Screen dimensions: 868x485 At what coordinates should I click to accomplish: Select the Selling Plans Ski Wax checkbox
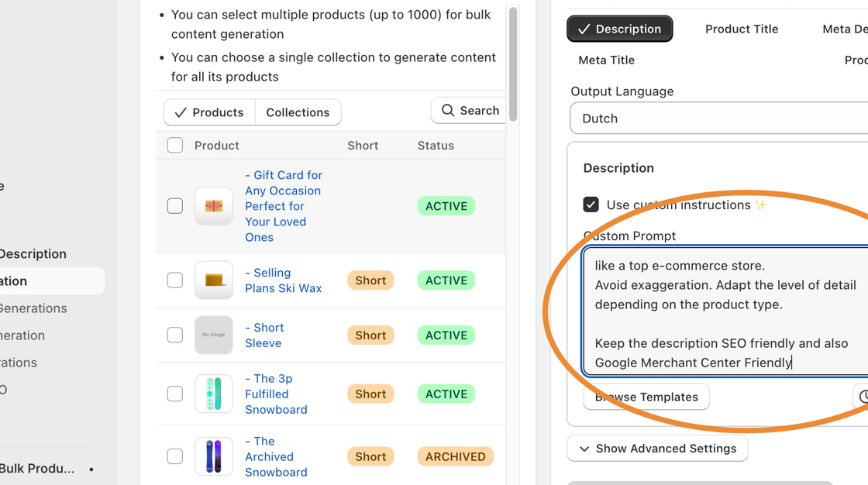[175, 280]
